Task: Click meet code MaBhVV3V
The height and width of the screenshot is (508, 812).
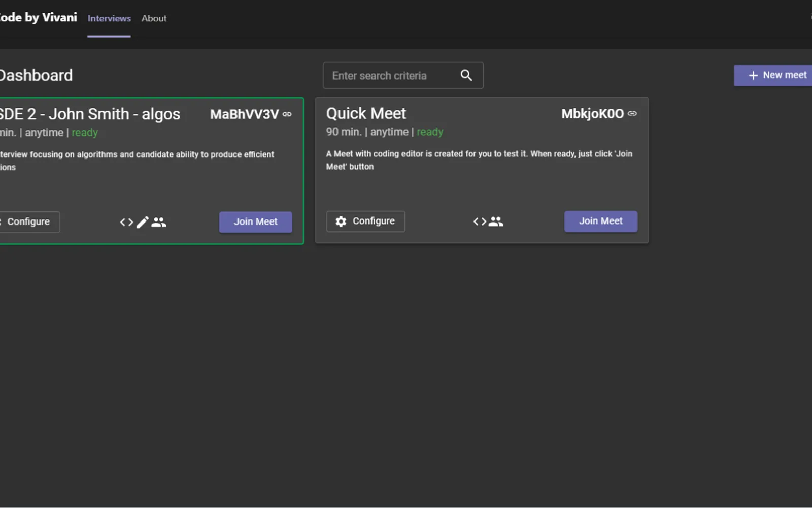Action: click(x=244, y=114)
